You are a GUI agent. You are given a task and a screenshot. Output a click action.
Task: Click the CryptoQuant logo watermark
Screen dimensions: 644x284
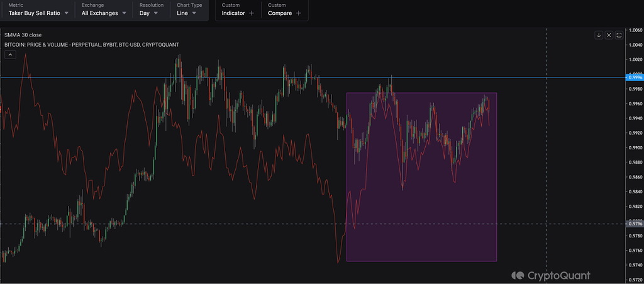(550, 275)
